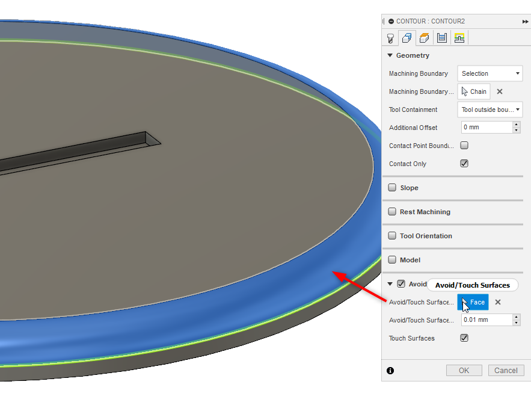The height and width of the screenshot is (420, 531).
Task: Uncheck the Contact Only checkbox
Action: (x=464, y=164)
